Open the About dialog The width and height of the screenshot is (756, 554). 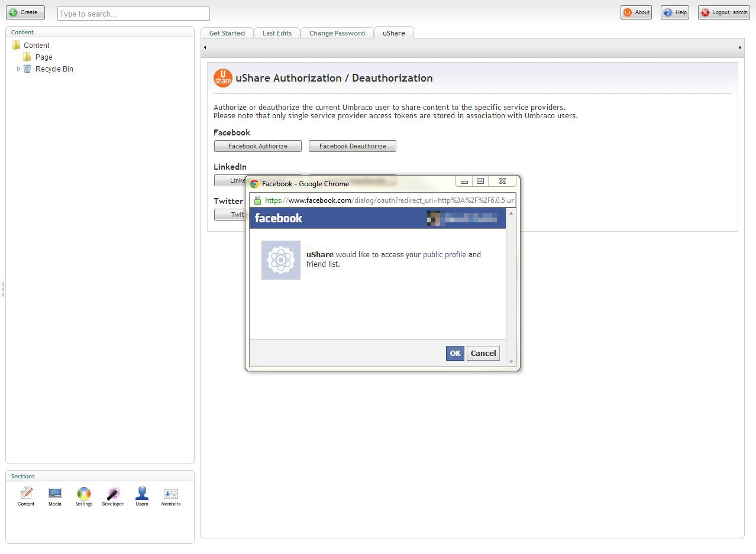[x=636, y=12]
